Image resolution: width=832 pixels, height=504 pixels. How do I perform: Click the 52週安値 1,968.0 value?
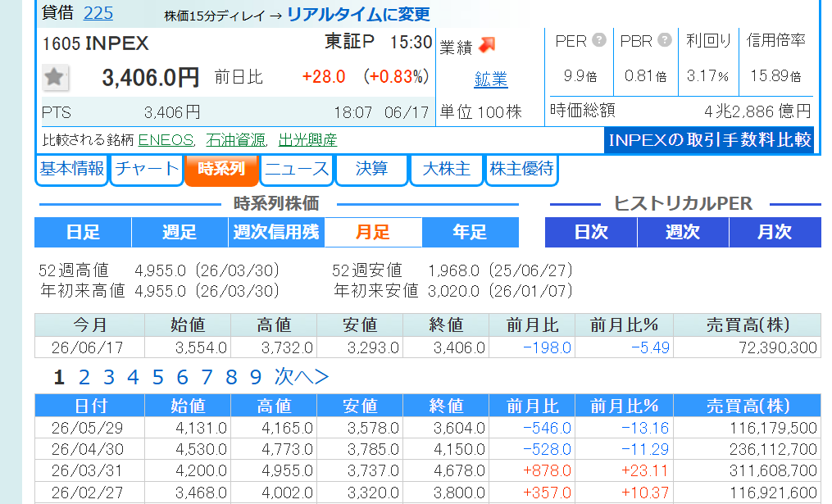[453, 270]
